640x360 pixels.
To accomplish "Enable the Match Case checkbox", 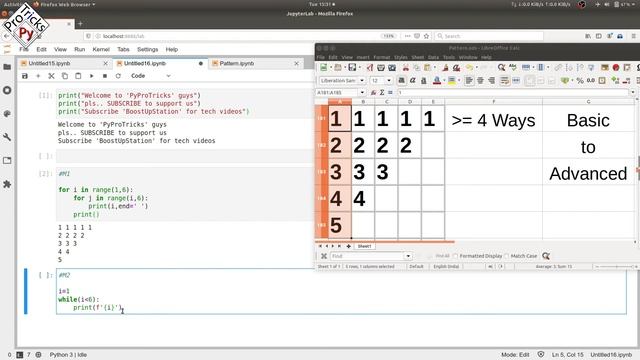I will click(507, 256).
